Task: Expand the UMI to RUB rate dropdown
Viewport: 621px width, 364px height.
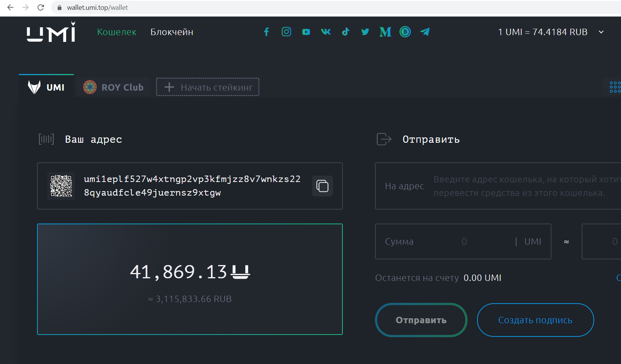Action: (601, 32)
